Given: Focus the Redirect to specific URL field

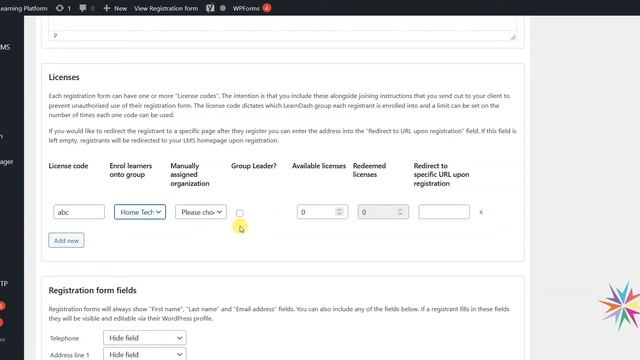Looking at the screenshot, I should pos(444,212).
